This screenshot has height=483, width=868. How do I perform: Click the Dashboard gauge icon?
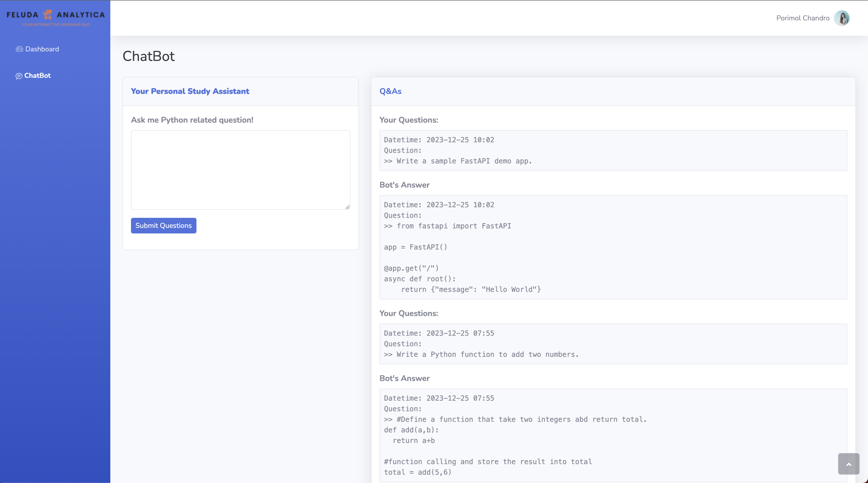pos(19,49)
